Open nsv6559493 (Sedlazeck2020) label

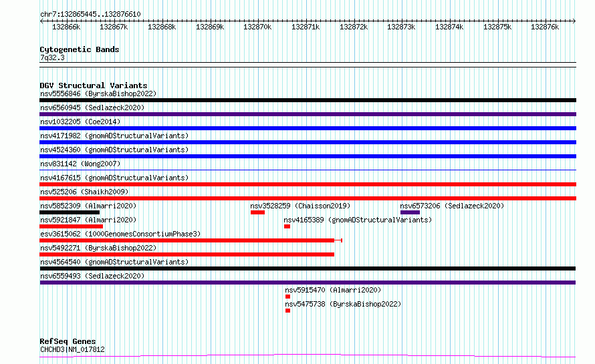point(92,276)
